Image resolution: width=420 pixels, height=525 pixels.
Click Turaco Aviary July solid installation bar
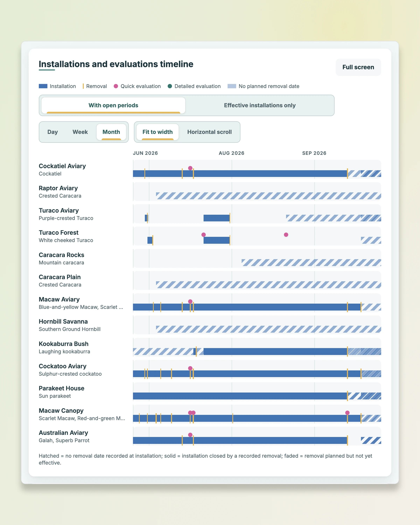(x=216, y=218)
